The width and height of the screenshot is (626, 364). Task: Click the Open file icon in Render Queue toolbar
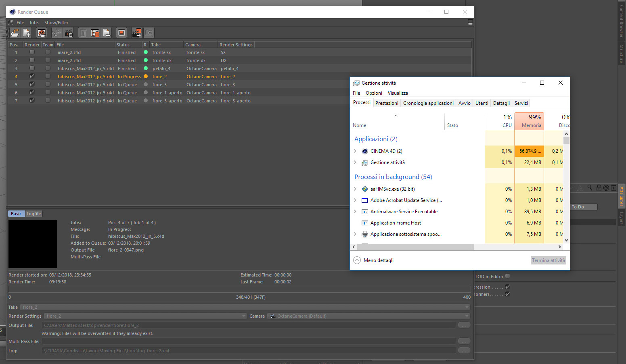tap(15, 33)
